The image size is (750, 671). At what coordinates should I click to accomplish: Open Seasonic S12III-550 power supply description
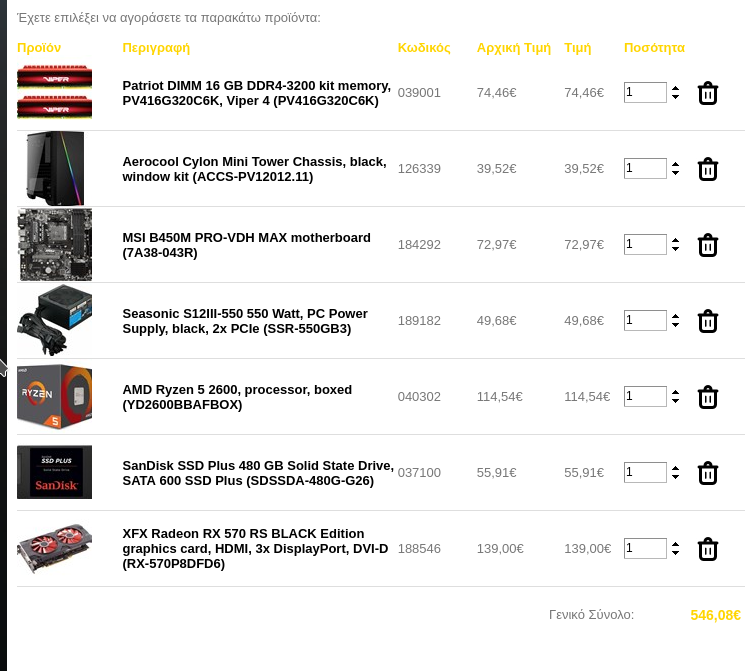(x=245, y=321)
